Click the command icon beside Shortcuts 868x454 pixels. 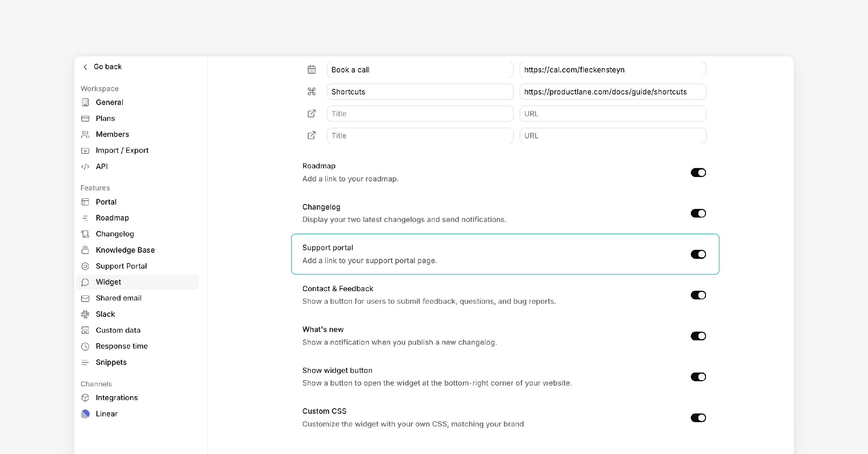(x=311, y=92)
